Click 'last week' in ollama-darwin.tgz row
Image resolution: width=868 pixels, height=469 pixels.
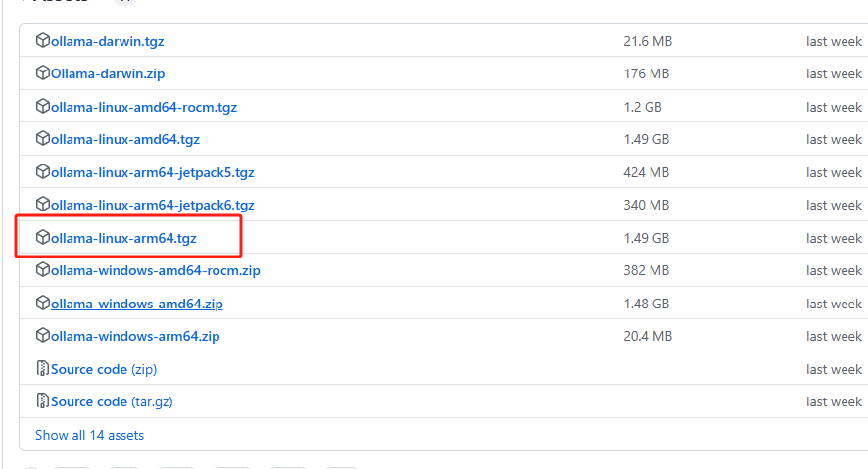tap(835, 41)
